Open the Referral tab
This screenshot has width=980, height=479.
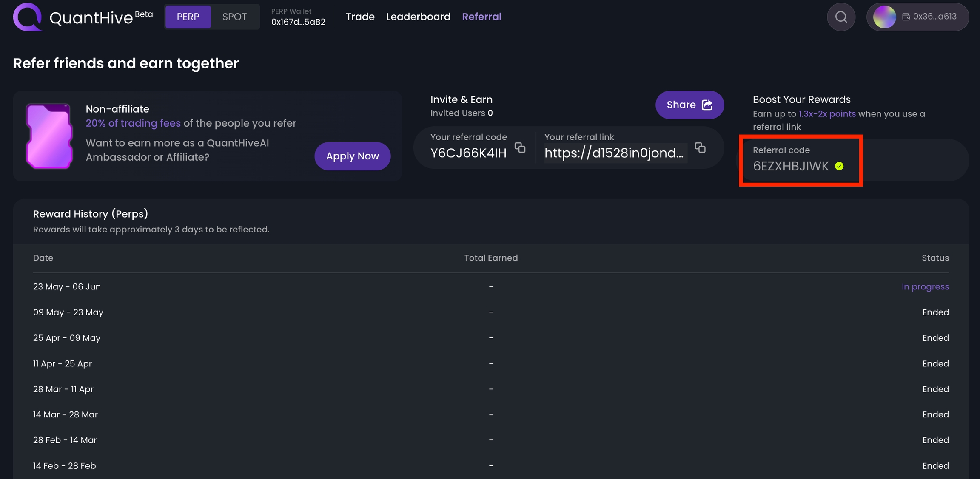[x=481, y=17]
